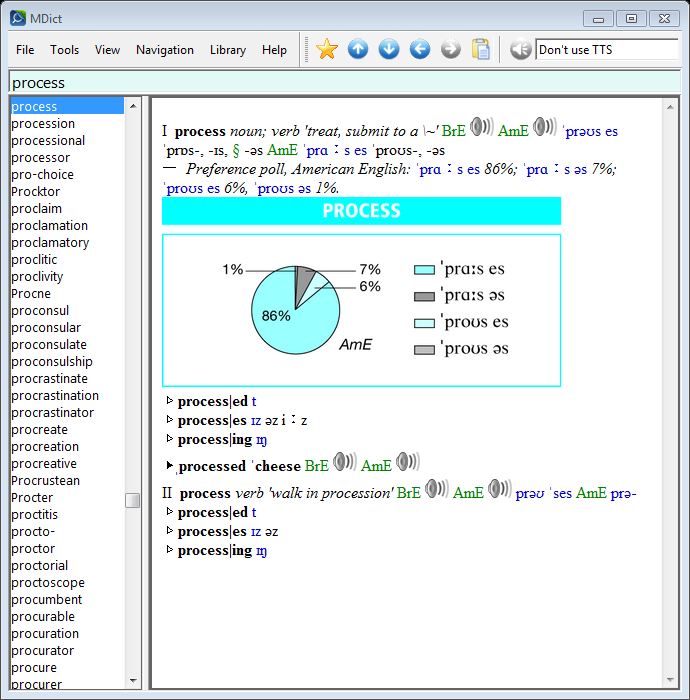Image resolution: width=690 pixels, height=700 pixels.
Task: Expand the last 'process|ing' triangle at the bottom
Action: (169, 550)
